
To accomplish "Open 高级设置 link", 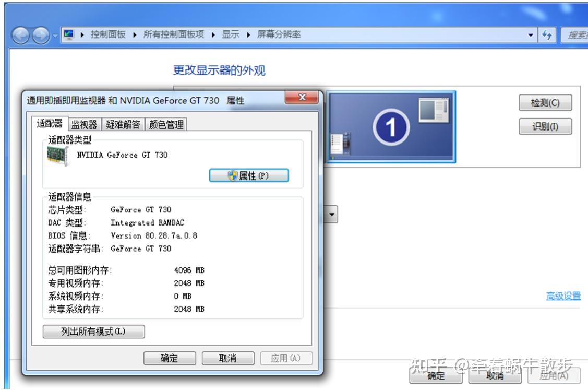I will (x=563, y=296).
